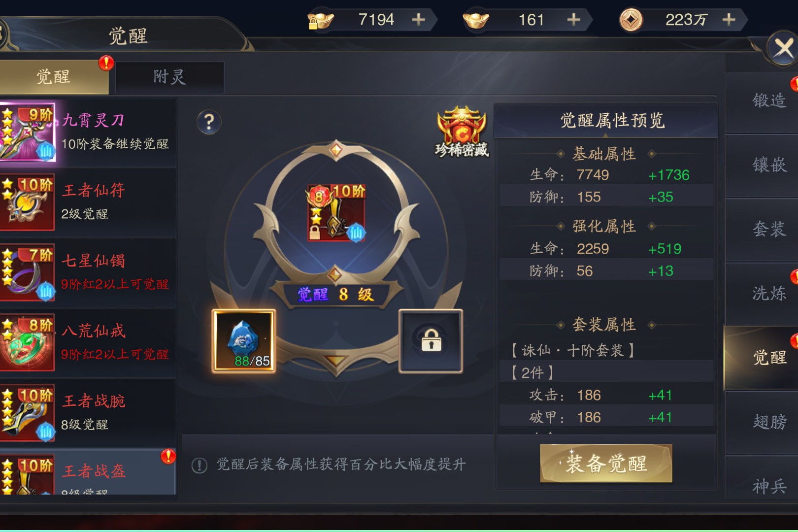Screen dimensions: 798x532
Task: Add more locked gold ingots via plus
Action: 418,20
